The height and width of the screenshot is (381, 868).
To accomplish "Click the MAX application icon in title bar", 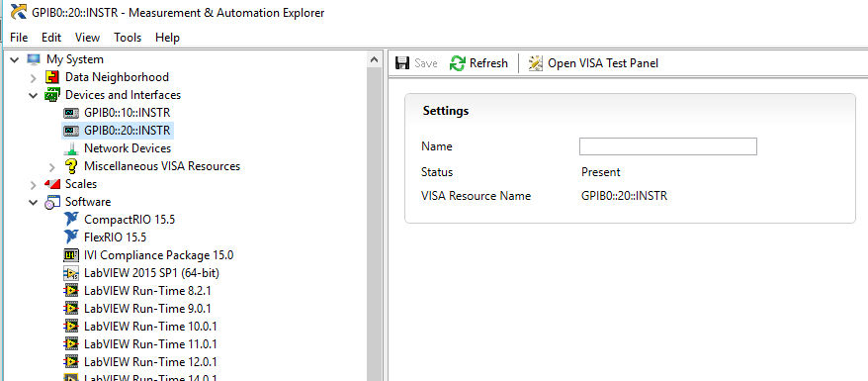I will (18, 12).
